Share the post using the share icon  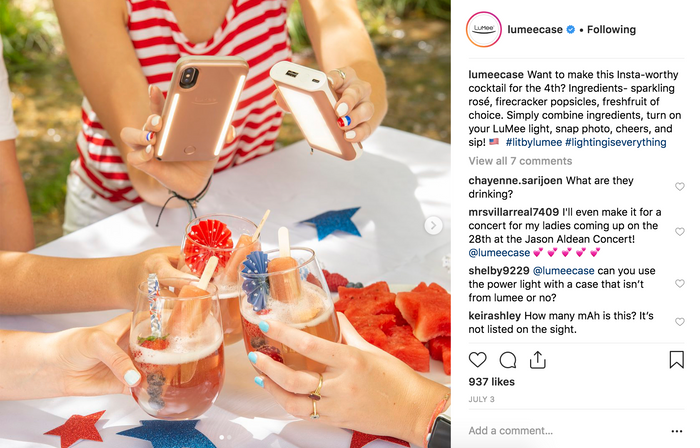coord(538,360)
